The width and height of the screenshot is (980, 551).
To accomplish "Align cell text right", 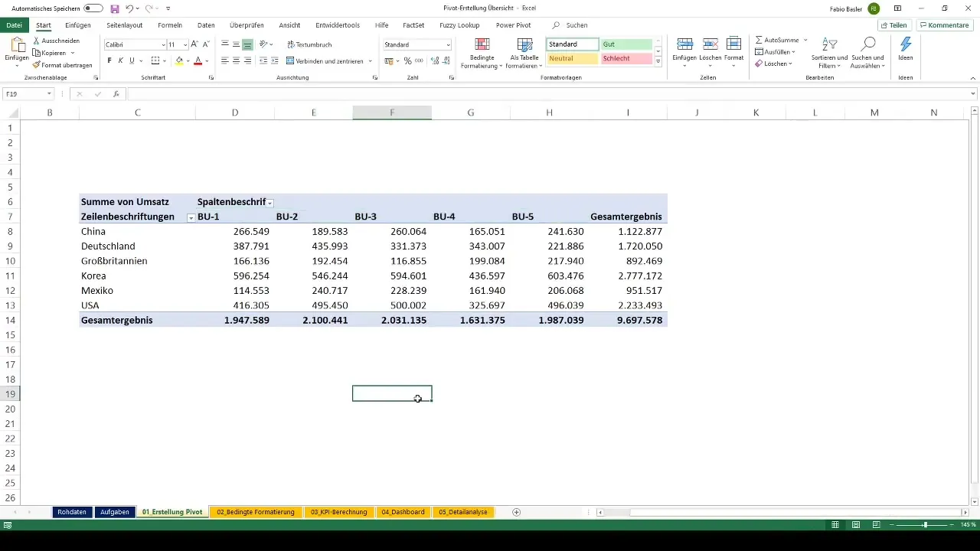I will click(247, 60).
